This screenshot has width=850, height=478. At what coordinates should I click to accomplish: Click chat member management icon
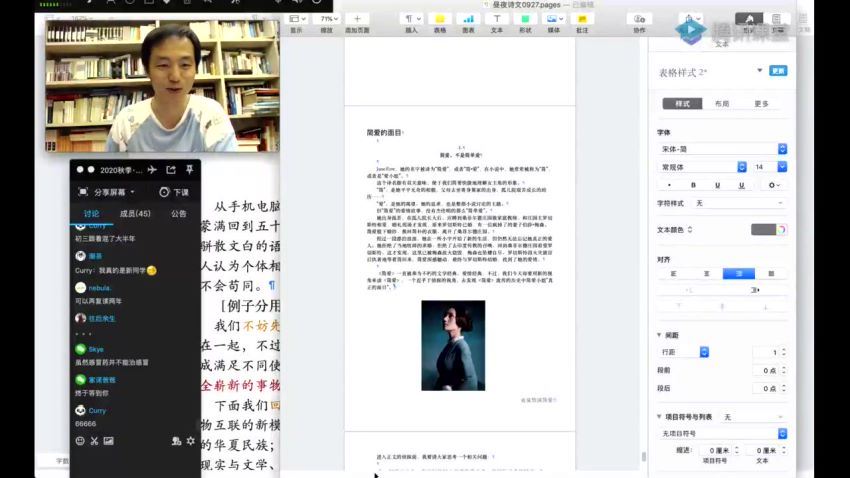point(176,441)
